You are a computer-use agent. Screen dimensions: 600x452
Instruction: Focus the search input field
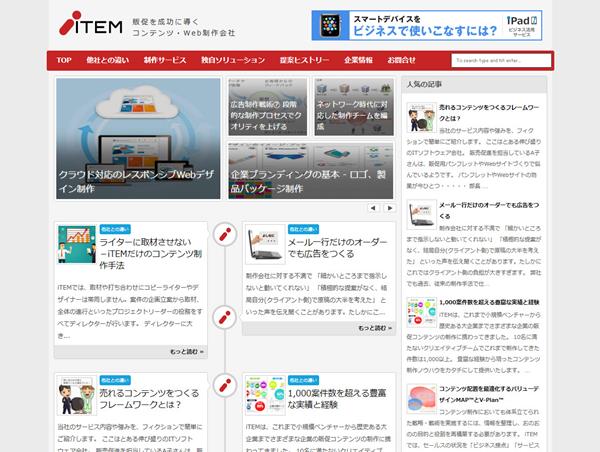pyautogui.click(x=501, y=60)
